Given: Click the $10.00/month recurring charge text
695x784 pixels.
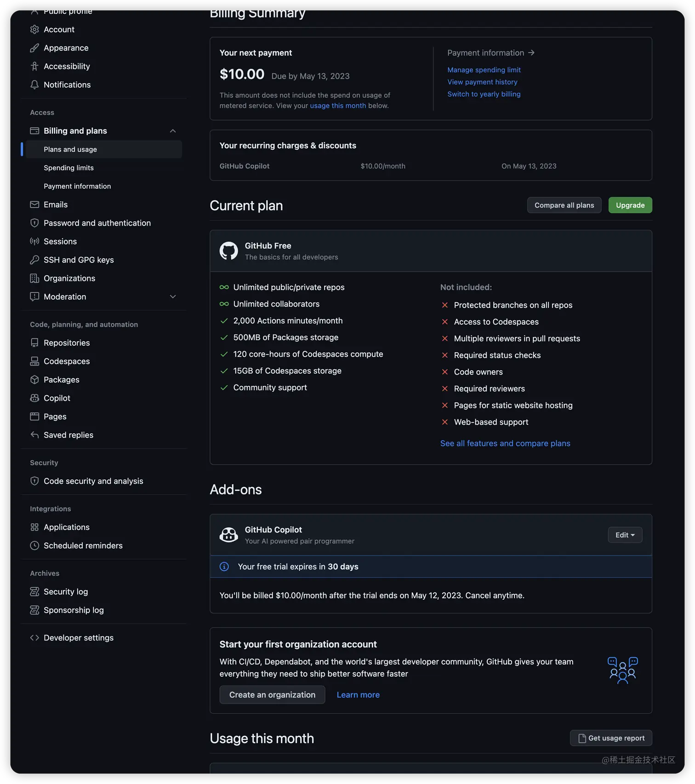Looking at the screenshot, I should (x=383, y=166).
